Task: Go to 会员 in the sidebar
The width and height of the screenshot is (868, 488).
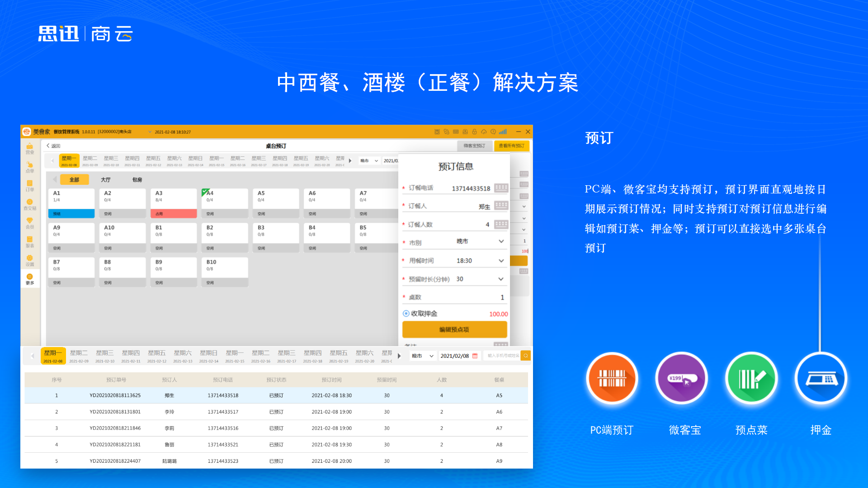Action: (x=30, y=223)
